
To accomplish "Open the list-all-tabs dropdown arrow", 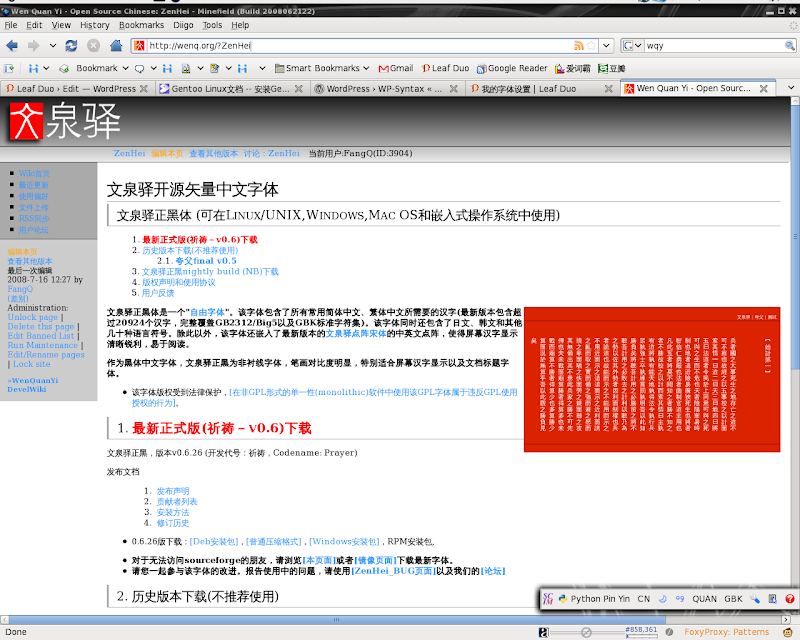I will (x=791, y=88).
